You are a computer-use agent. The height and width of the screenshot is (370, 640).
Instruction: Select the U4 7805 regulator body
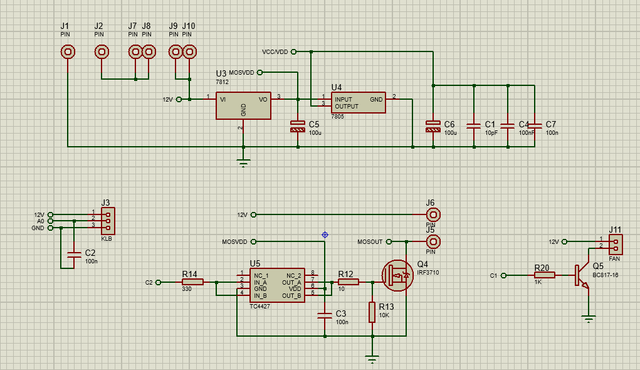pyautogui.click(x=358, y=102)
